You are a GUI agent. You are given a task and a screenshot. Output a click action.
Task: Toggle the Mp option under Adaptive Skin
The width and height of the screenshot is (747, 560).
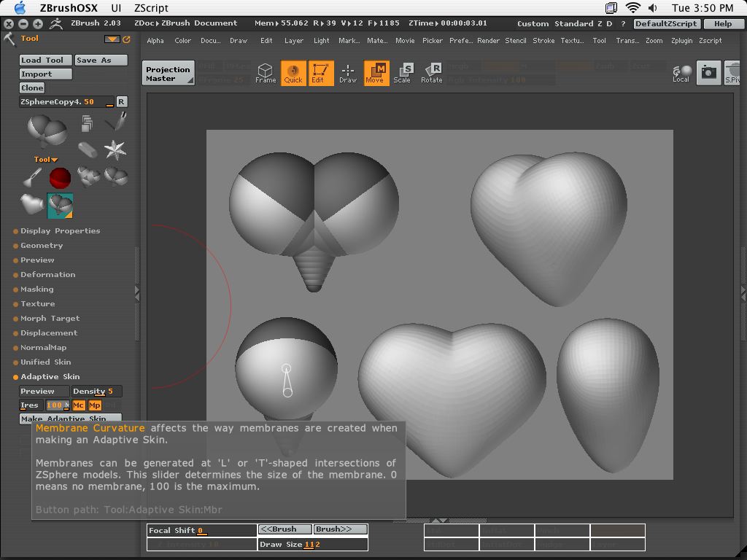(94, 405)
